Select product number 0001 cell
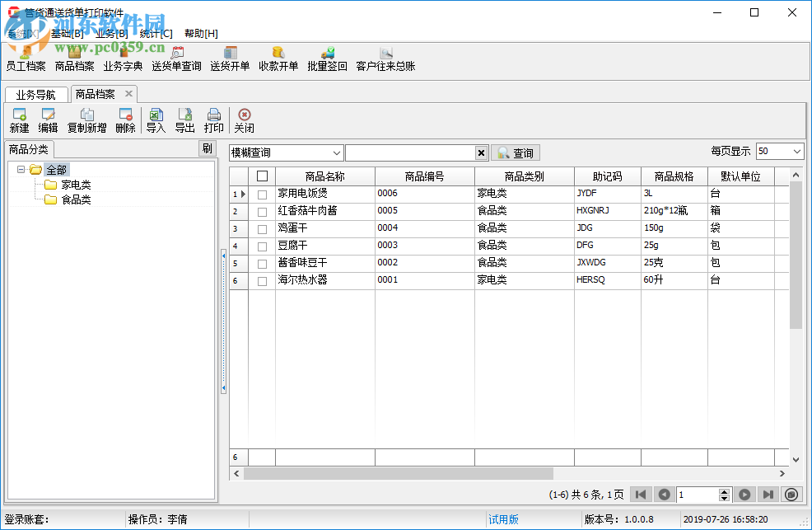This screenshot has width=812, height=530. pyautogui.click(x=425, y=280)
